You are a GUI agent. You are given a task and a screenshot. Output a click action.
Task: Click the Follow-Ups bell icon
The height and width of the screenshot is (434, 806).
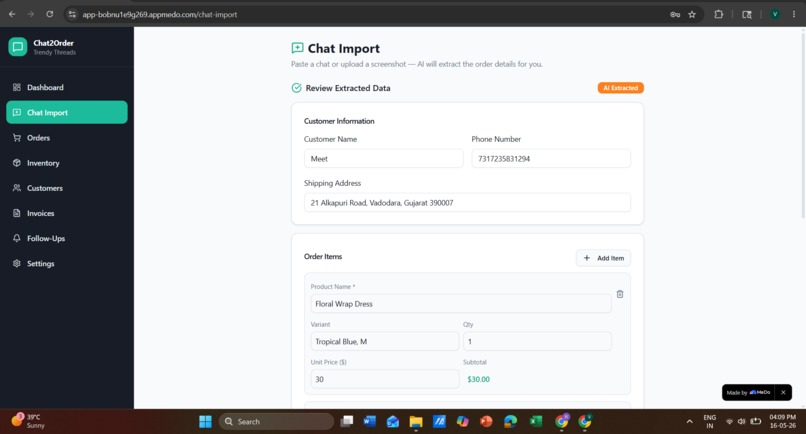pos(17,238)
